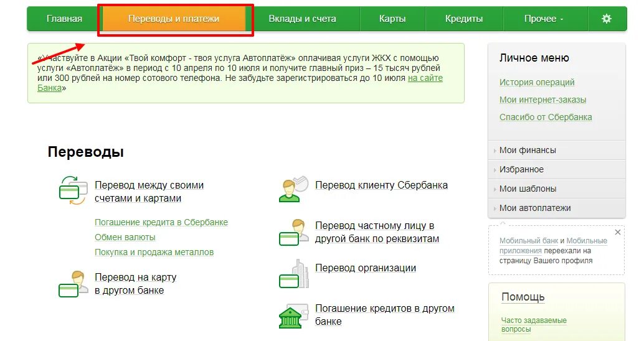644x341 pixels.
Task: Click the Sberbank client transfer person icon
Action: pyautogui.click(x=293, y=189)
